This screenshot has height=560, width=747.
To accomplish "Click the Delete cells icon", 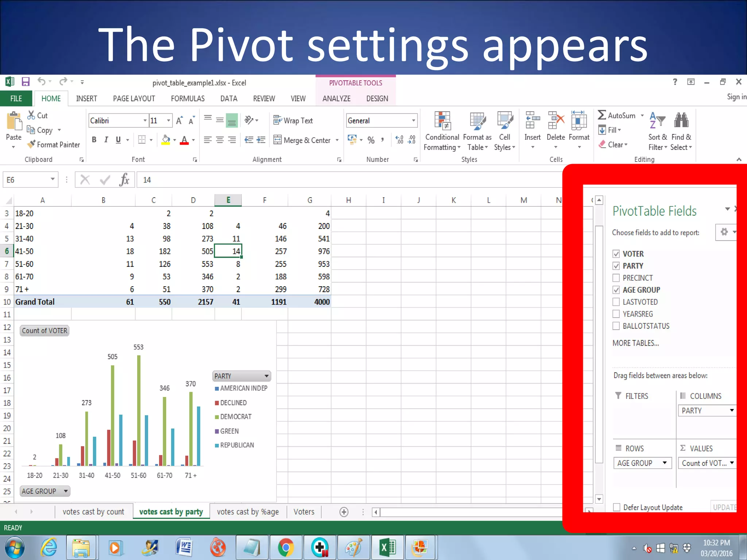I will [556, 120].
